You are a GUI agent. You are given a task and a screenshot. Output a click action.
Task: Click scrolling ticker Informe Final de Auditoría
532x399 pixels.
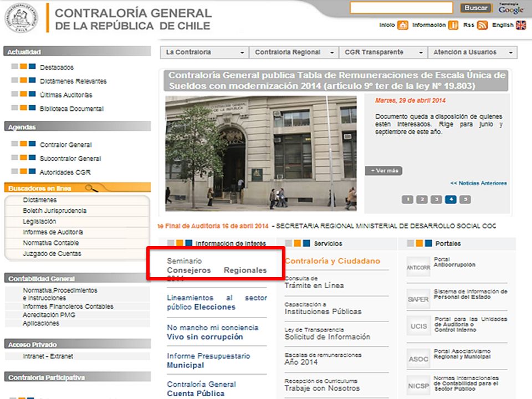point(213,226)
